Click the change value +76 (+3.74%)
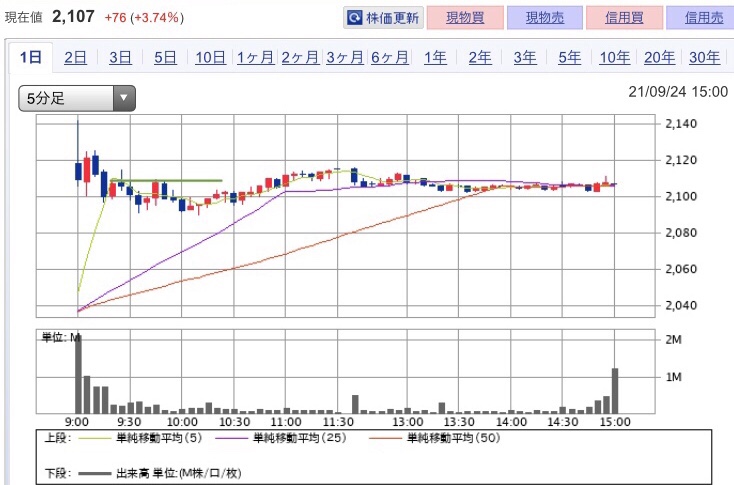The width and height of the screenshot is (734, 485). tap(144, 18)
